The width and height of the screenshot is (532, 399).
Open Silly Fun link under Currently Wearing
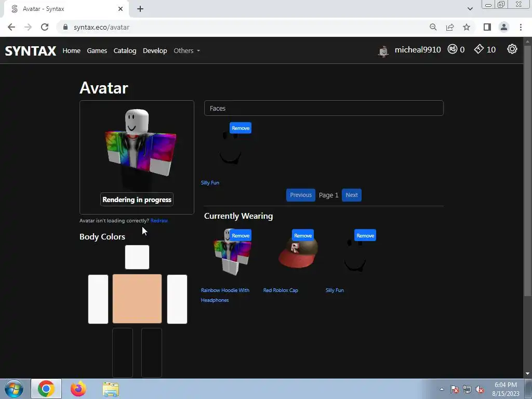tap(335, 290)
